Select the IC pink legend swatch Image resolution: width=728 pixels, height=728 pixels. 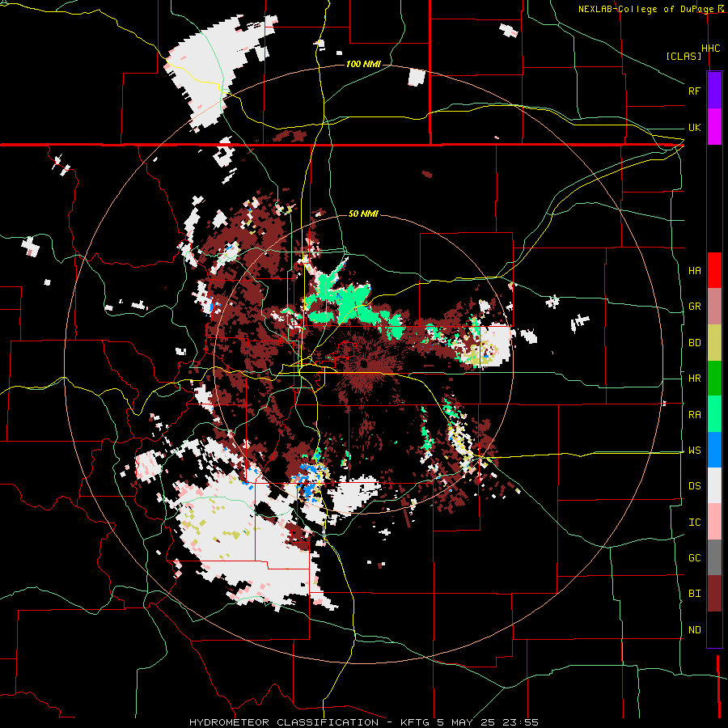714,522
